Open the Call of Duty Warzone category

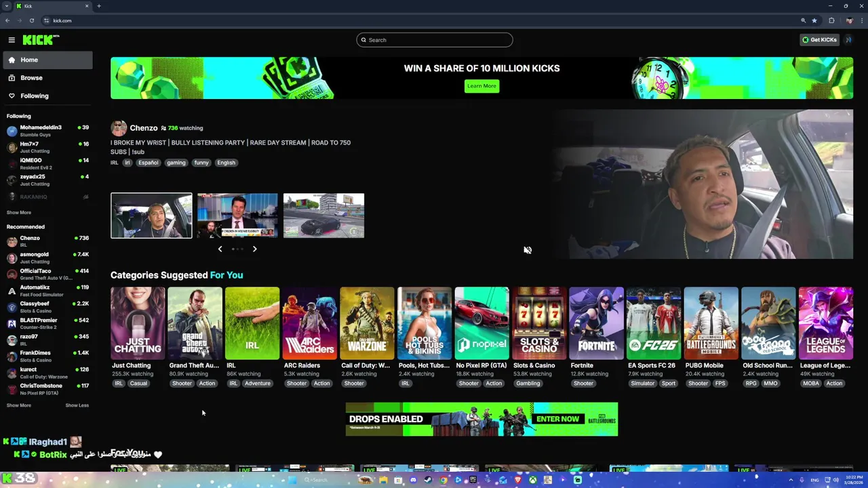tap(367, 323)
